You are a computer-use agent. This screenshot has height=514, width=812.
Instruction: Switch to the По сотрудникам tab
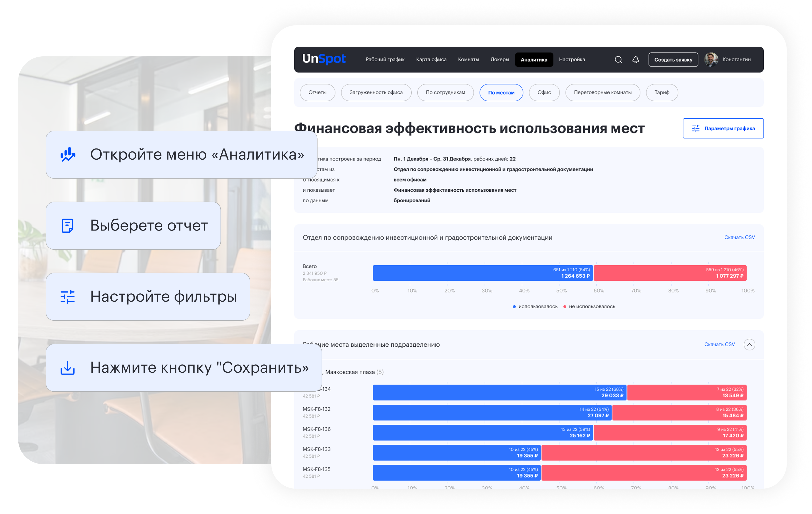tap(445, 92)
